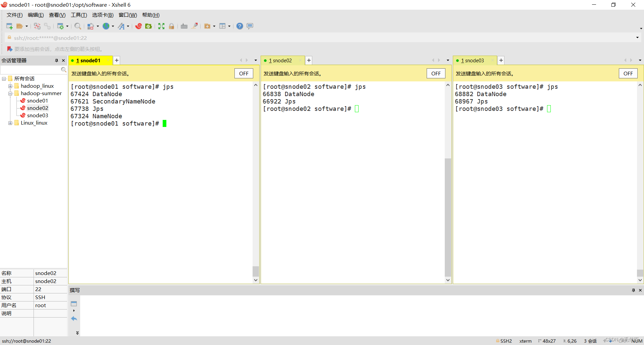Open tab list dropdown for snode02 pane
The width and height of the screenshot is (644, 345).
(448, 60)
